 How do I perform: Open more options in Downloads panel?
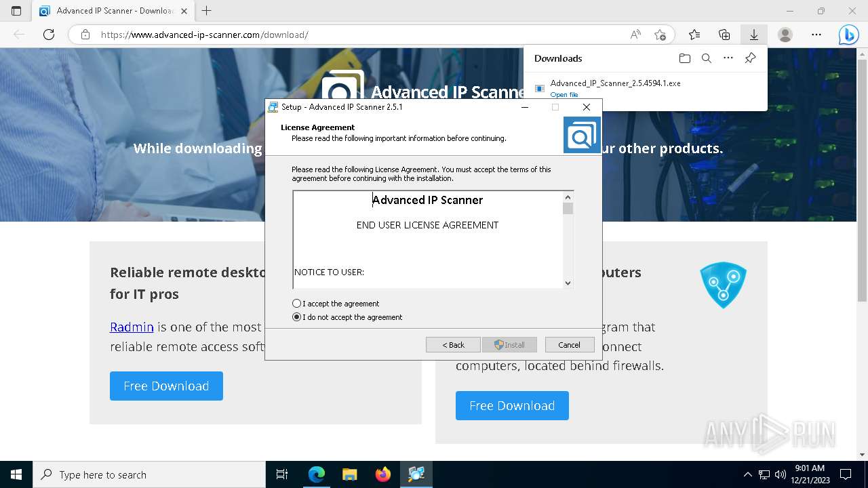[x=728, y=58]
